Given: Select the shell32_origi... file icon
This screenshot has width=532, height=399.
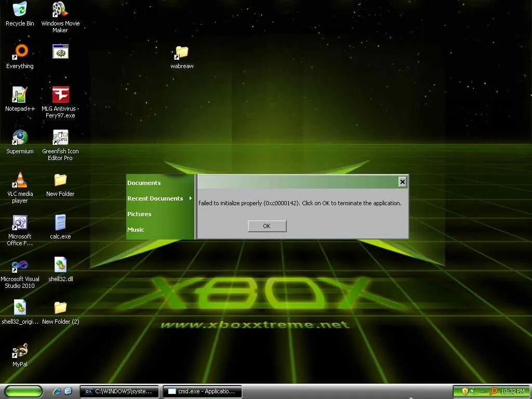Looking at the screenshot, I should pyautogui.click(x=20, y=312).
